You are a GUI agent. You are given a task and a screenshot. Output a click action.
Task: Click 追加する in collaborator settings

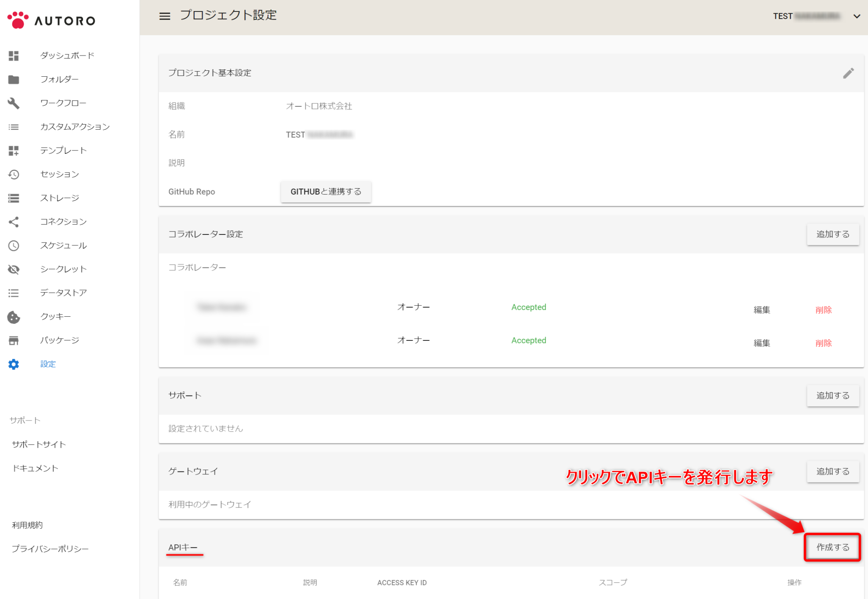point(832,234)
